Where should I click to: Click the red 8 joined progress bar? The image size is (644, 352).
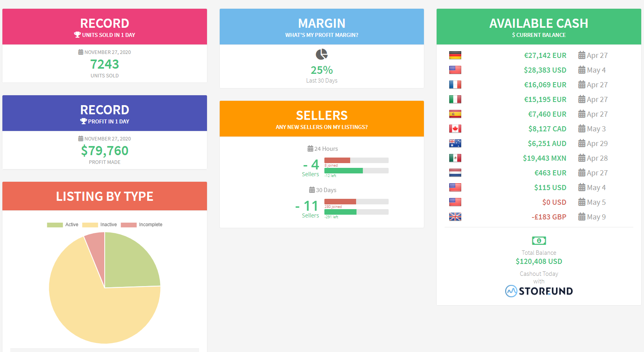(x=337, y=160)
